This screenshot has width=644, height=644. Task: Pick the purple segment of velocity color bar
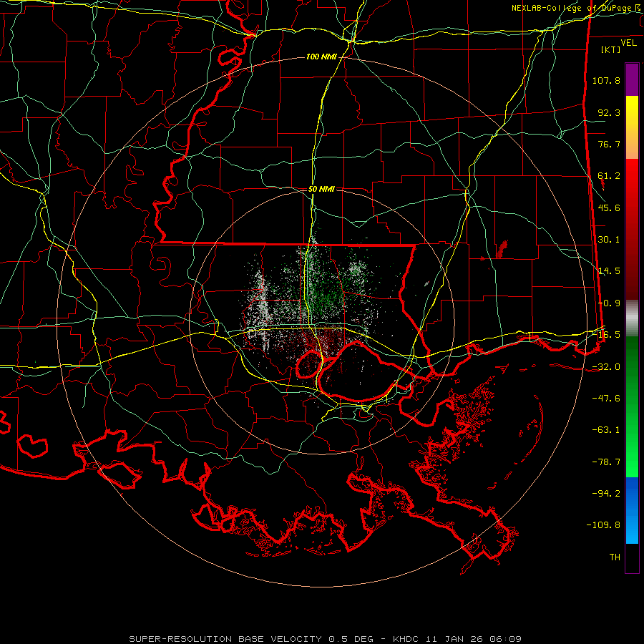point(632,79)
